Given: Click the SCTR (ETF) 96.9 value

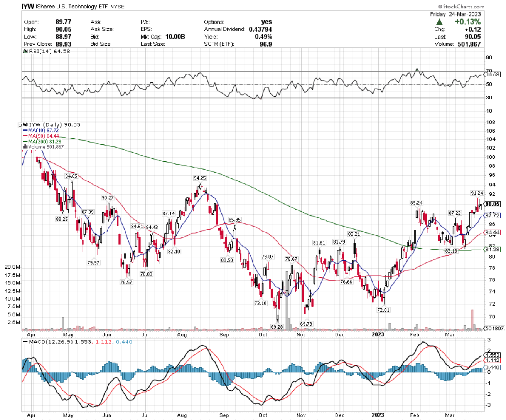Looking at the screenshot, I should [x=266, y=44].
